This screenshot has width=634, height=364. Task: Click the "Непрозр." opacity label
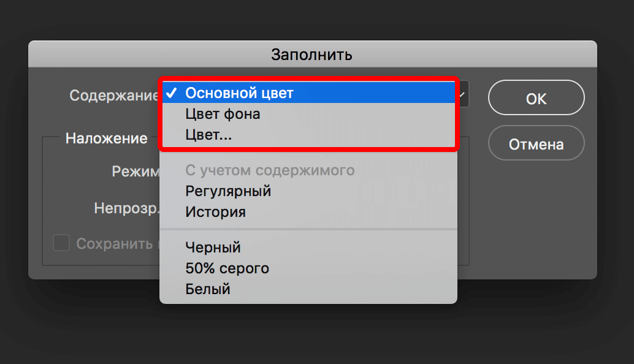[126, 208]
